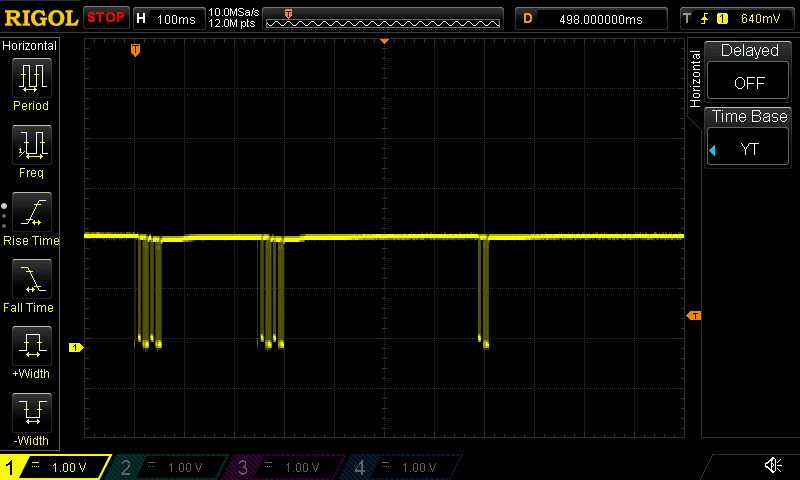Enable channel 4 tab in bottom bar
This screenshot has width=800, height=480.
pyautogui.click(x=403, y=467)
